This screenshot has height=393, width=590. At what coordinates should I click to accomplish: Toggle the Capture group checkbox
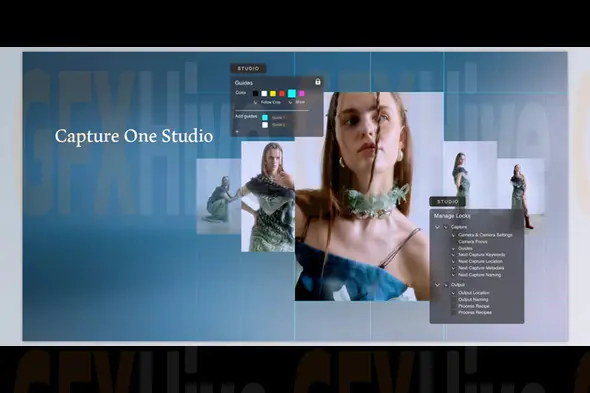tap(446, 227)
